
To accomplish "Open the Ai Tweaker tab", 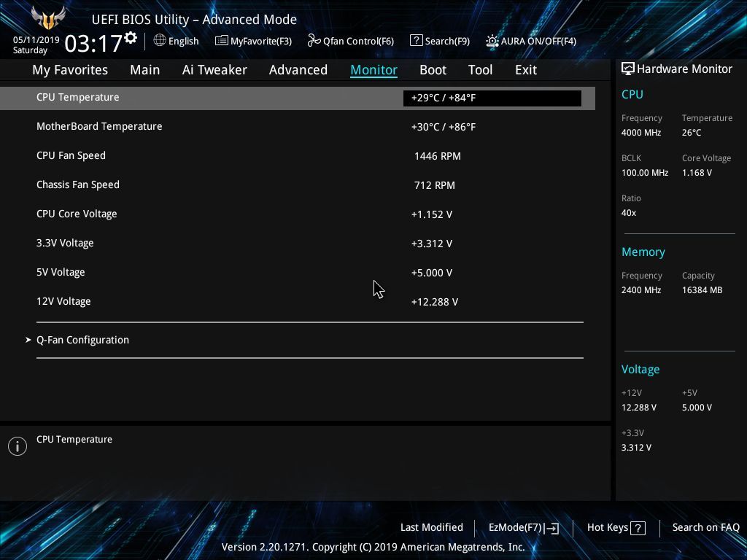I will (x=214, y=69).
